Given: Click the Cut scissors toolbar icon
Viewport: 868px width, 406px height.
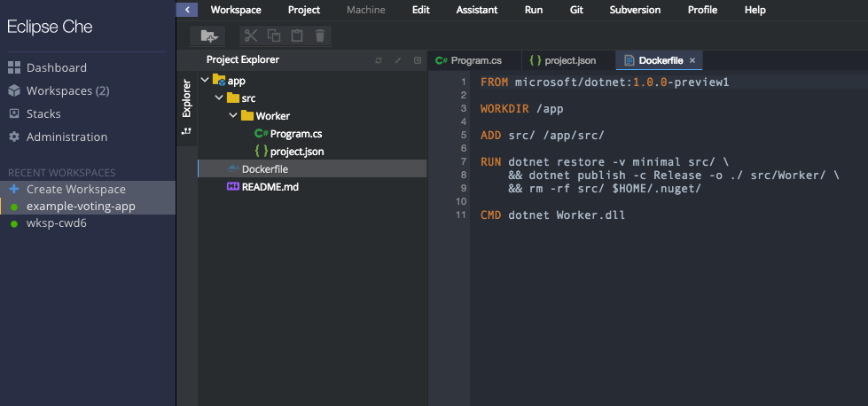Looking at the screenshot, I should [251, 36].
